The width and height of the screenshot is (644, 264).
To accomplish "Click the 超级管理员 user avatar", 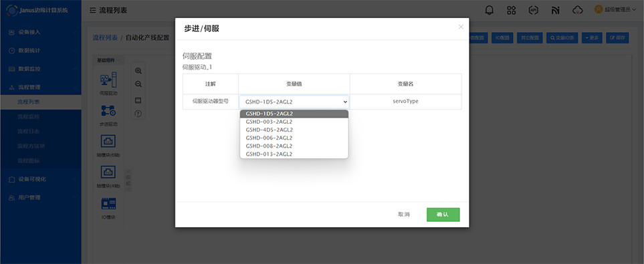I will tap(599, 9).
